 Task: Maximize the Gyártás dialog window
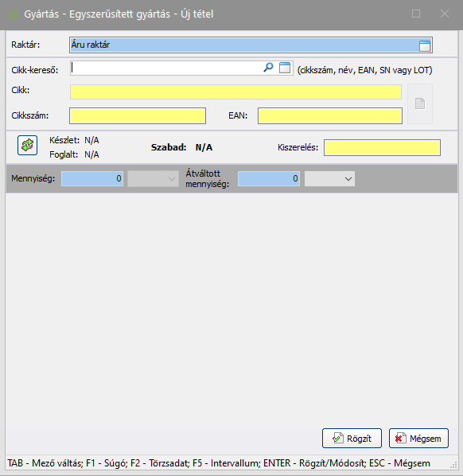point(416,14)
